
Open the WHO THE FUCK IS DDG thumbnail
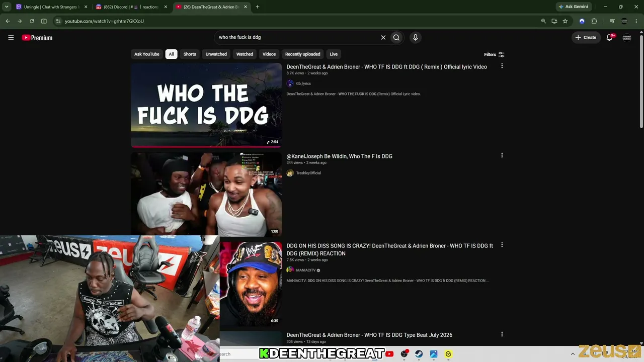click(206, 105)
